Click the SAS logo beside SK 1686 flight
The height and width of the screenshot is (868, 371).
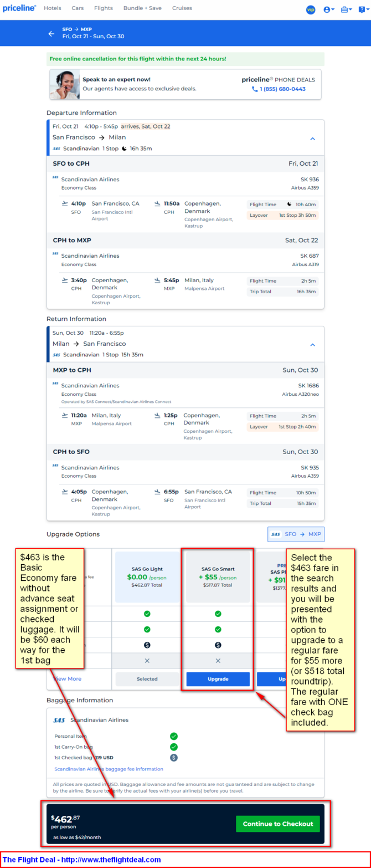click(x=55, y=384)
